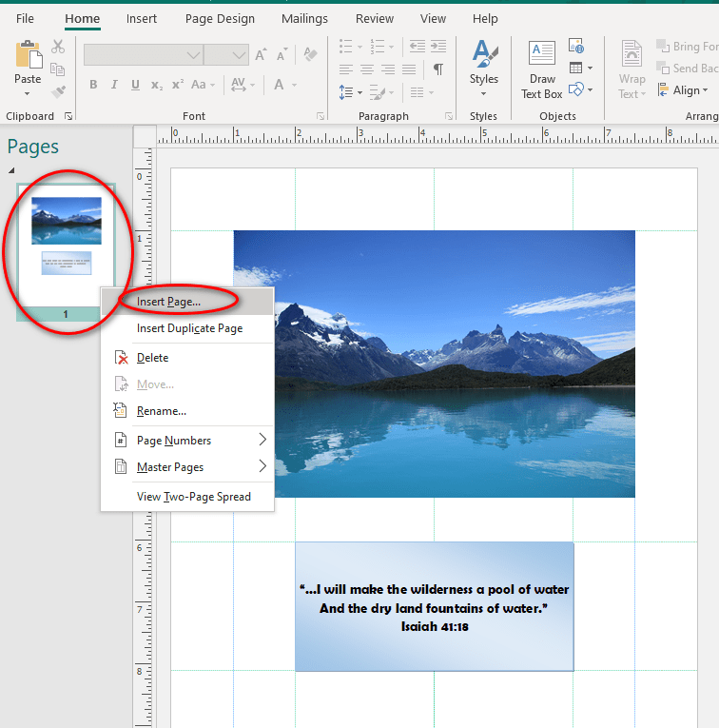Insert an online picture from Objects group
The image size is (719, 728).
pyautogui.click(x=576, y=46)
